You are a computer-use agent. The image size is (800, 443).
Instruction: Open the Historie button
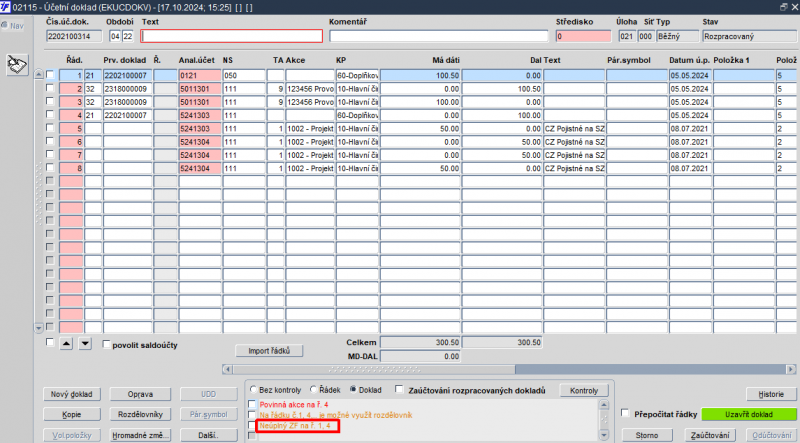(x=771, y=394)
